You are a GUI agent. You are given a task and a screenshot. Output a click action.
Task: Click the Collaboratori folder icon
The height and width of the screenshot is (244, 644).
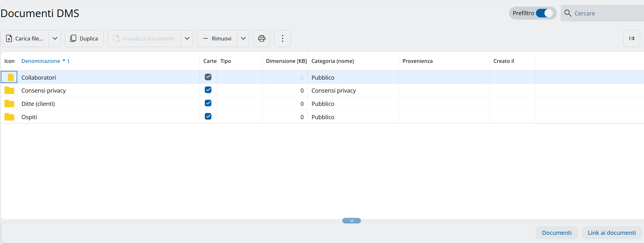10,77
